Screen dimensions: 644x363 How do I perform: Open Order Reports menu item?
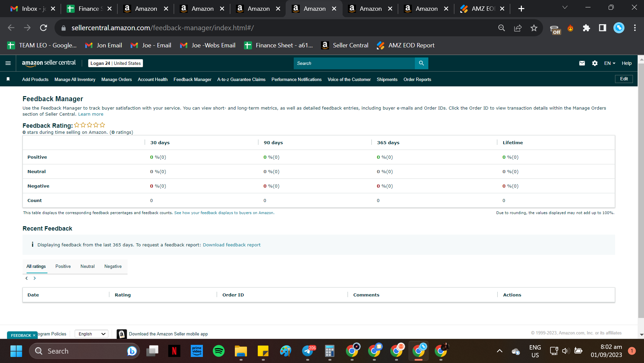pyautogui.click(x=417, y=79)
